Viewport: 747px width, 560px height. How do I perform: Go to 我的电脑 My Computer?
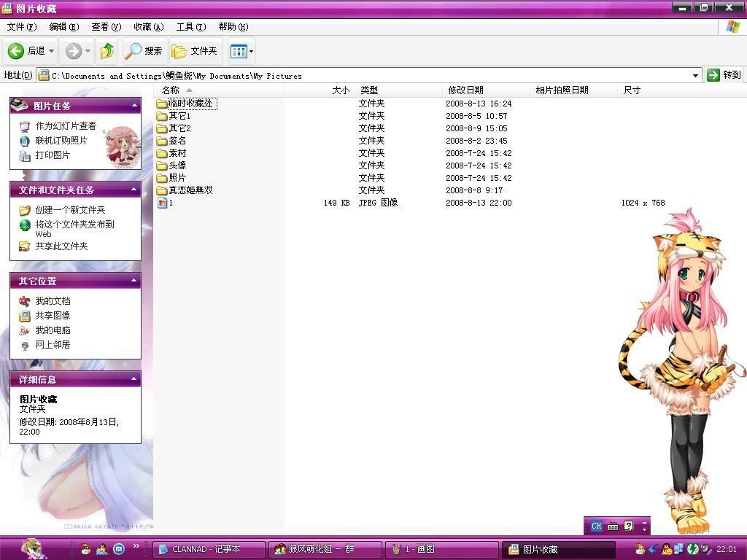[x=53, y=330]
